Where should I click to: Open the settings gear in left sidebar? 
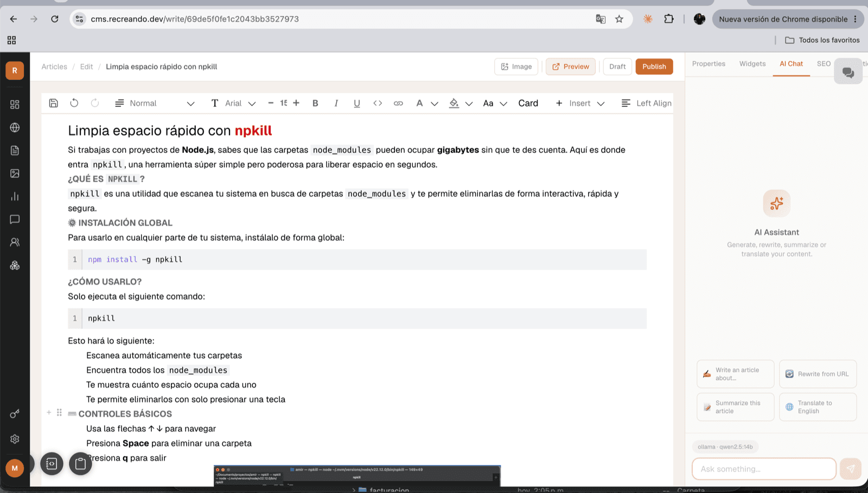pyautogui.click(x=15, y=439)
